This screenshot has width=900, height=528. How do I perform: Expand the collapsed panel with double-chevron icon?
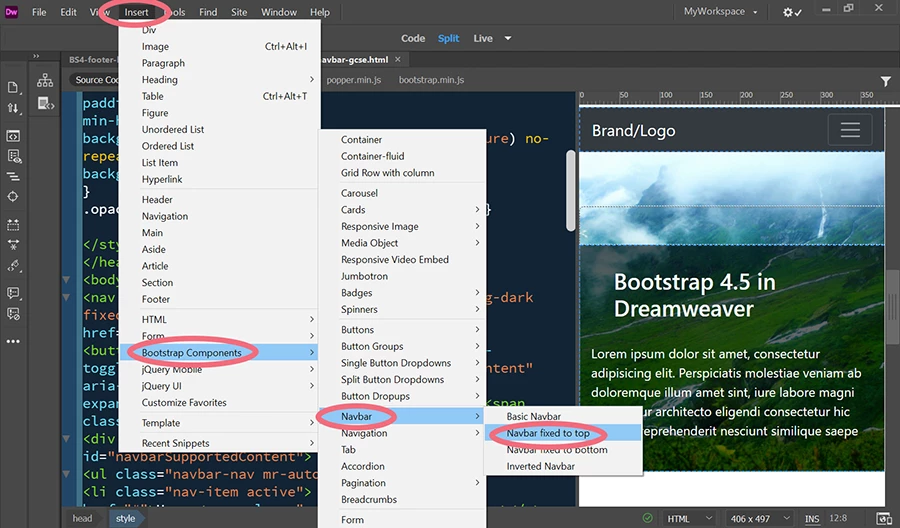tap(36, 56)
